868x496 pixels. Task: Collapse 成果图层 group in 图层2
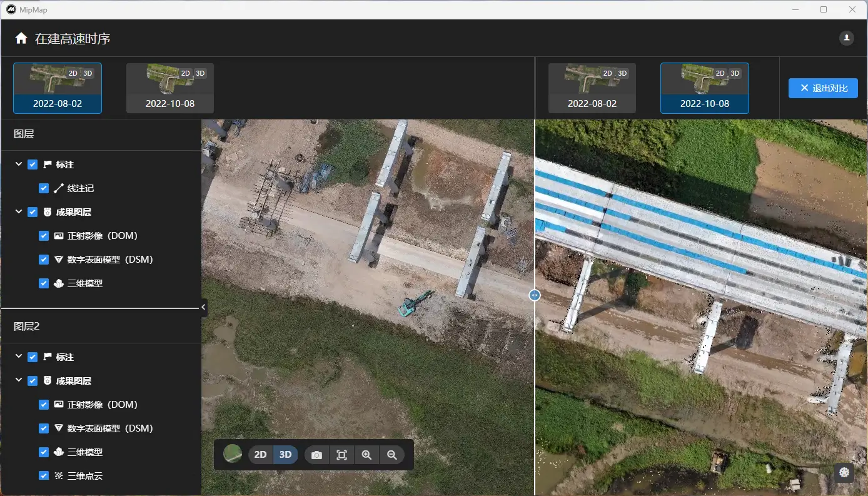click(19, 380)
